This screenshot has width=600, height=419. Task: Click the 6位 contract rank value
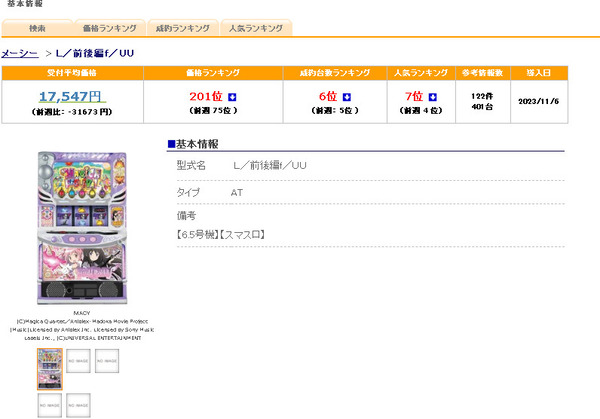[x=328, y=96]
